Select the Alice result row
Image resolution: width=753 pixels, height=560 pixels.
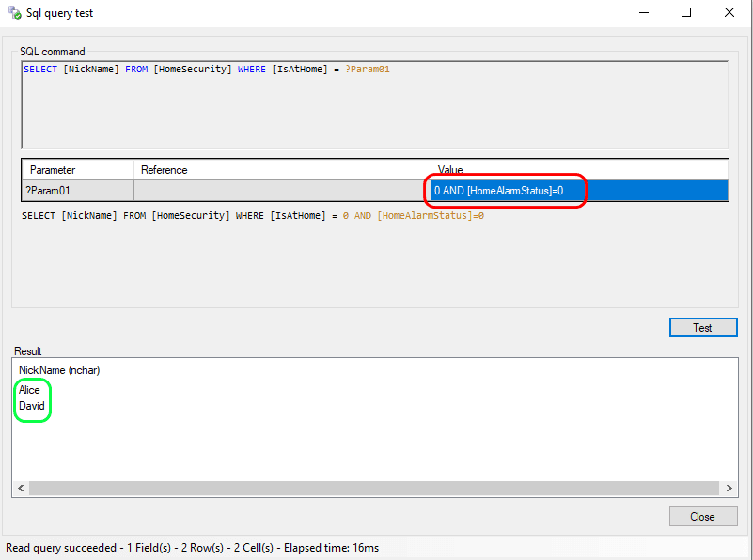30,390
